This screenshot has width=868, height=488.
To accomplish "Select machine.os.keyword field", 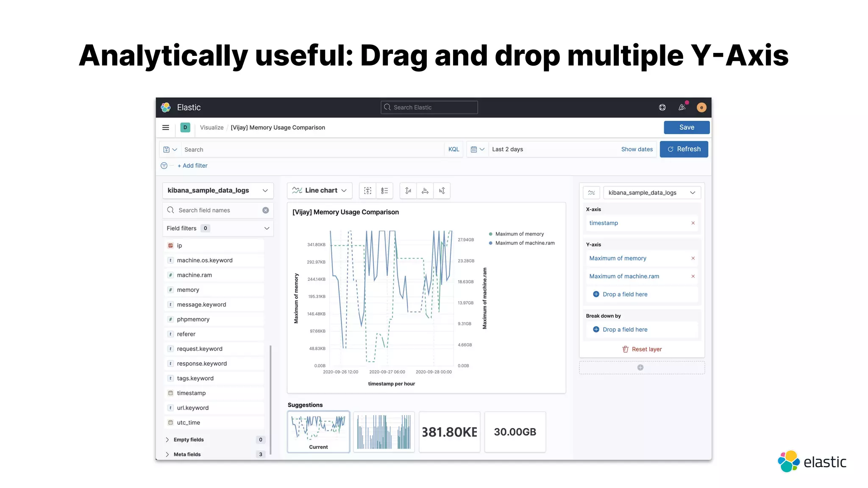I will pyautogui.click(x=214, y=261).
